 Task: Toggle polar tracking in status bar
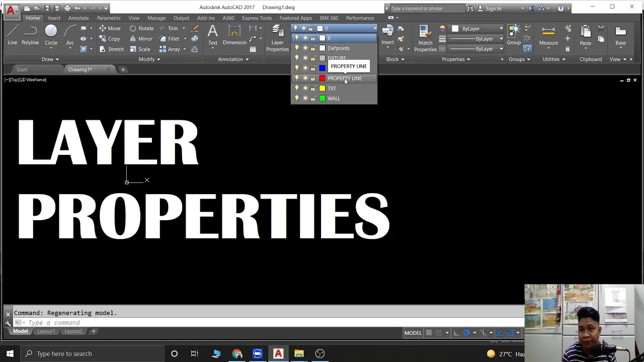466,333
